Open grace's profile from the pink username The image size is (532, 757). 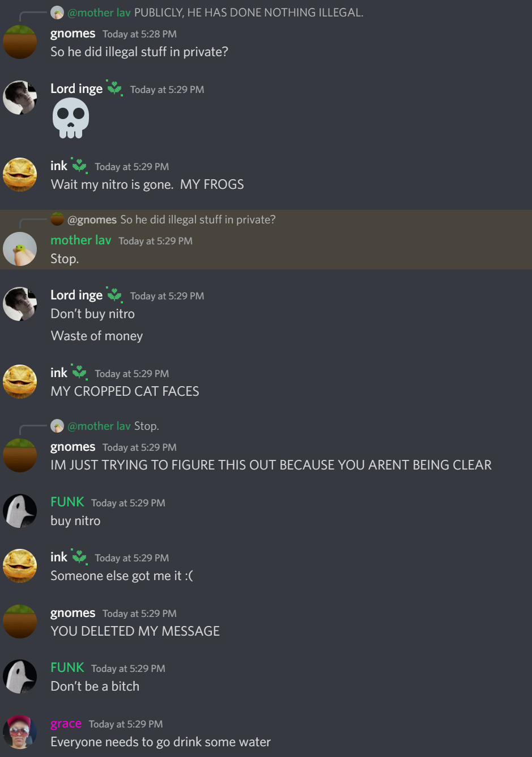(66, 724)
